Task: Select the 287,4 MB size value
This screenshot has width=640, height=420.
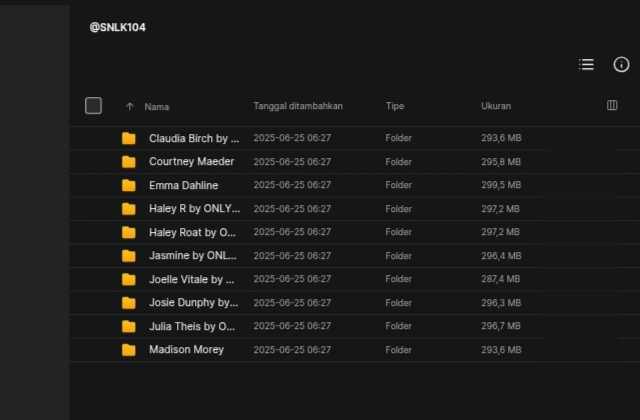Action: 500,279
